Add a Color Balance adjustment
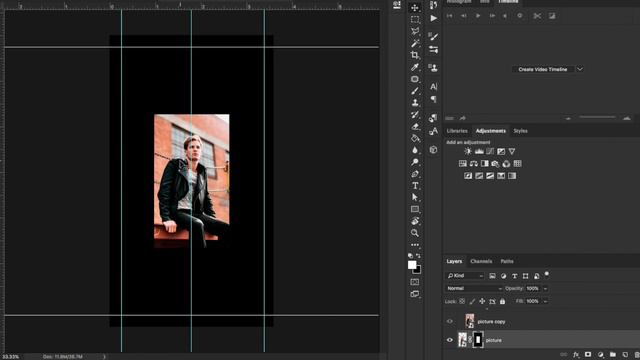Image resolution: width=640 pixels, height=360 pixels. point(473,164)
